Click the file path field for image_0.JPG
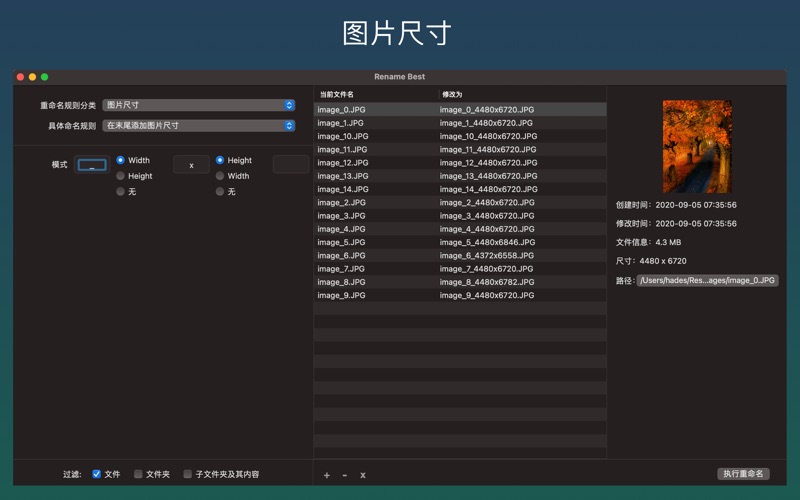This screenshot has height=500, width=800. pos(708,281)
